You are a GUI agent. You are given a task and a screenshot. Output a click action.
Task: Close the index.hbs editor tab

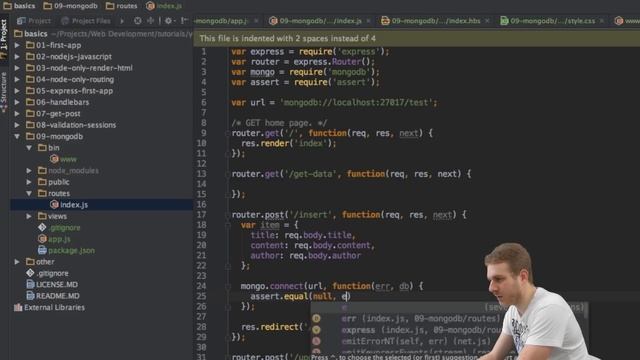click(x=487, y=20)
